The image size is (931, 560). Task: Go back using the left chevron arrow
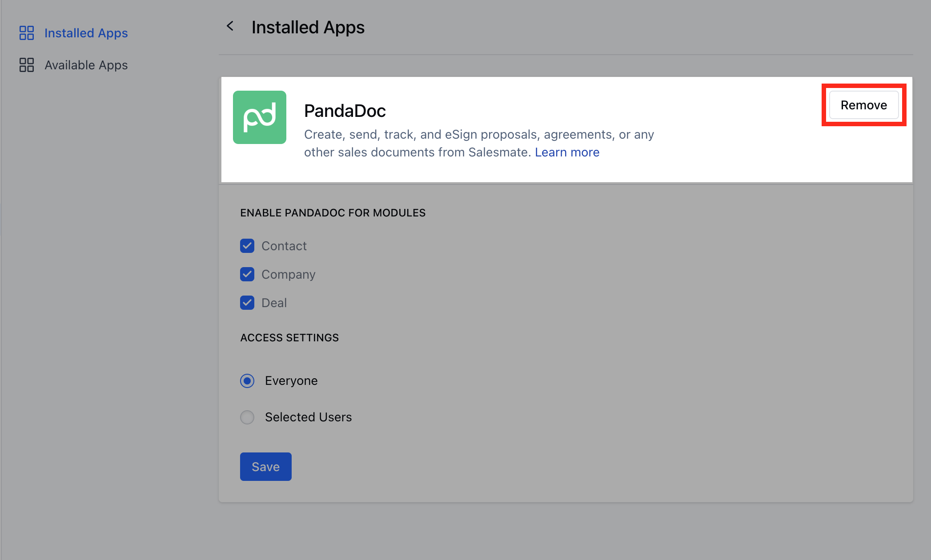pos(230,26)
